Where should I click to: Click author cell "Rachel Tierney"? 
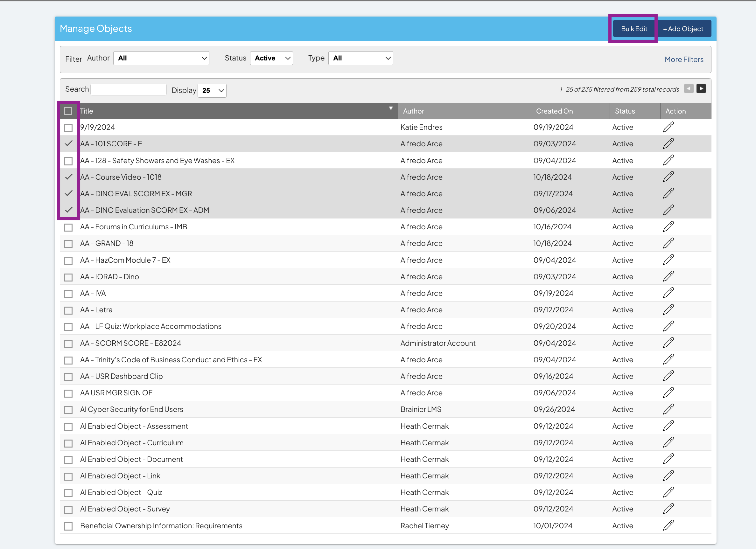tap(425, 526)
